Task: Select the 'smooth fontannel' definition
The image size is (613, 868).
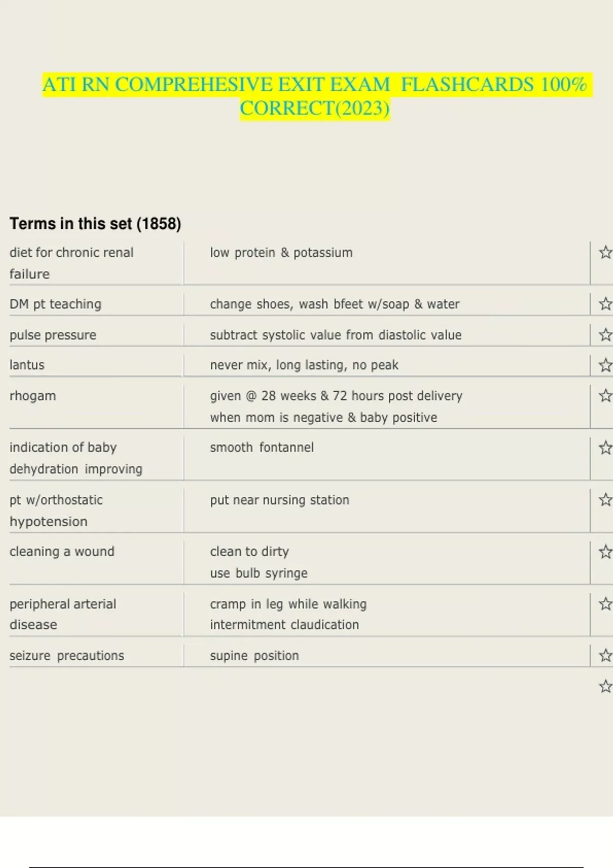Action: (x=262, y=448)
